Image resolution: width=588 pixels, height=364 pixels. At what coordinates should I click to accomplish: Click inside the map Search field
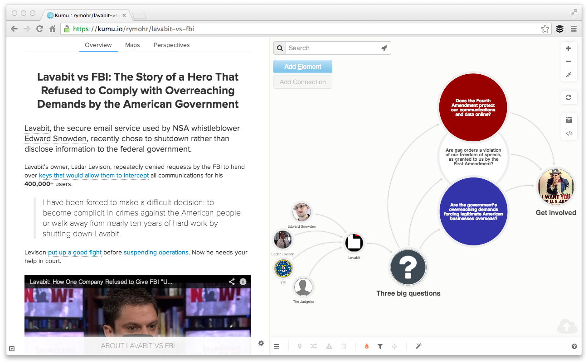click(333, 48)
